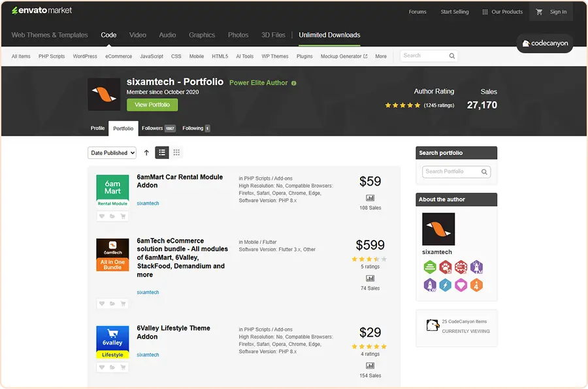Screen dimensions: 588x389
Task: Open the Audio category
Action: pyautogui.click(x=167, y=35)
